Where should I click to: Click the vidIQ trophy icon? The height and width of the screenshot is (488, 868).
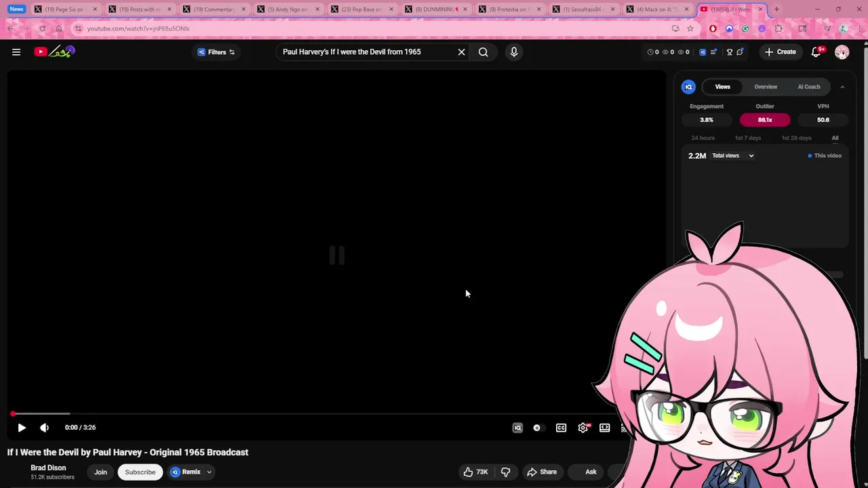(x=730, y=52)
